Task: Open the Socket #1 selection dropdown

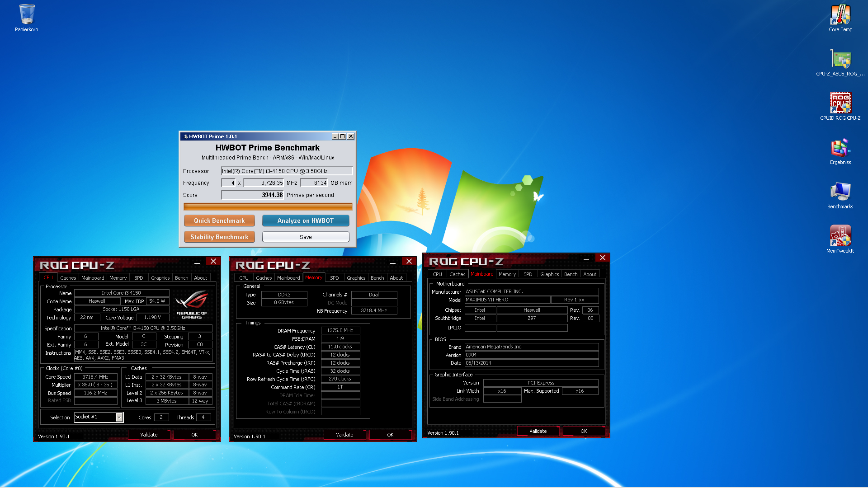Action: click(119, 418)
